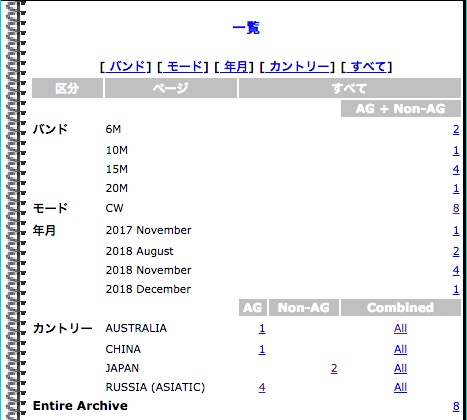Select the カントリー category label in table

(63, 329)
